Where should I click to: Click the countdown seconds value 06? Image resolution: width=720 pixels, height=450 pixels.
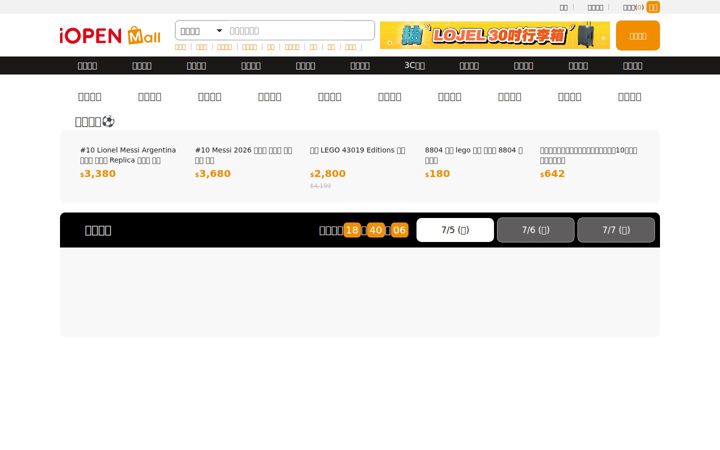point(399,230)
